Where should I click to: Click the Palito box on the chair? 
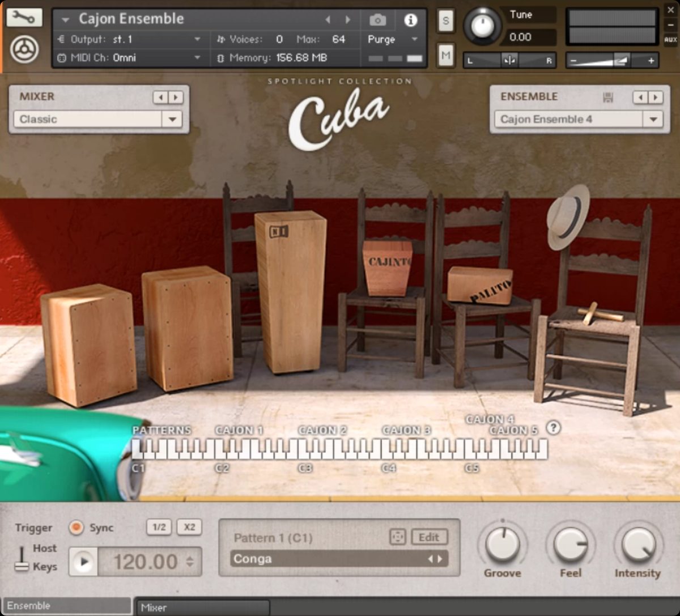click(479, 285)
